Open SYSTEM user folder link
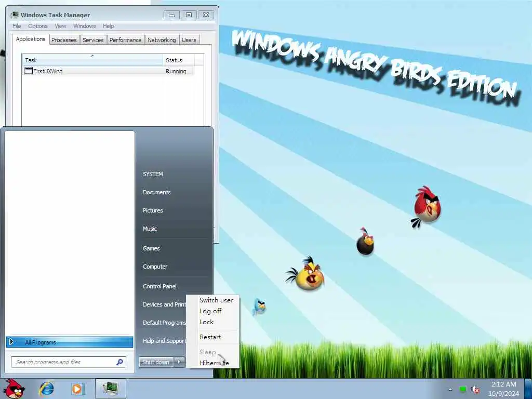 coord(153,174)
